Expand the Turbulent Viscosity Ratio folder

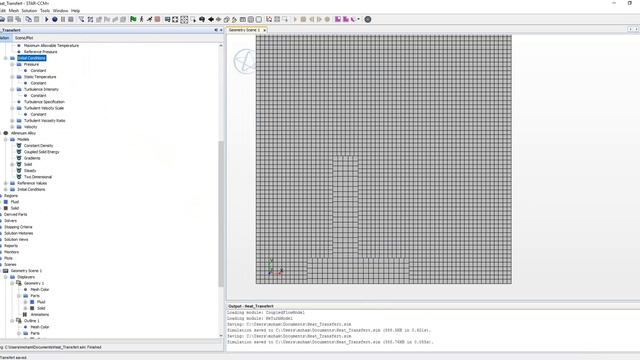[x=12, y=120]
